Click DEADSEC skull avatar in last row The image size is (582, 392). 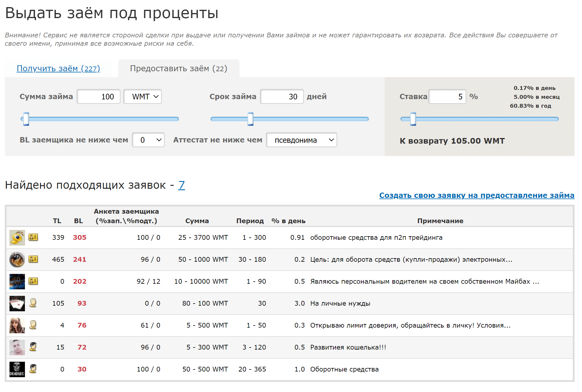17,369
